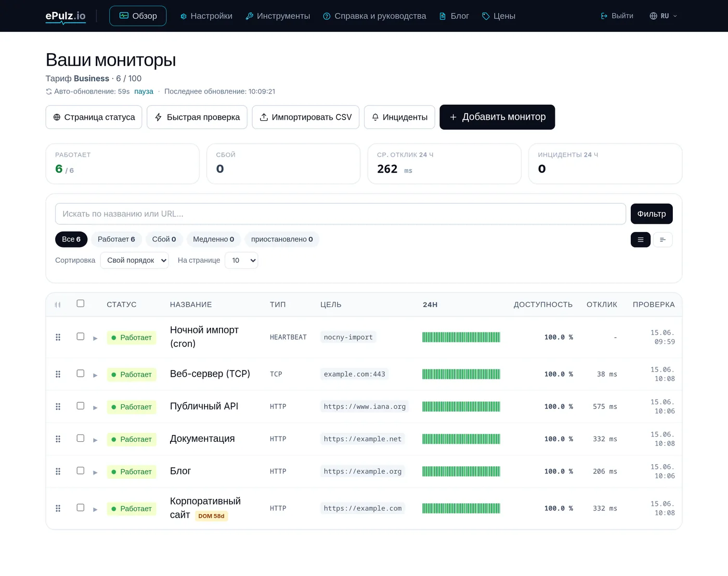Expand the Ночной импорт (cron) row

coord(95,338)
